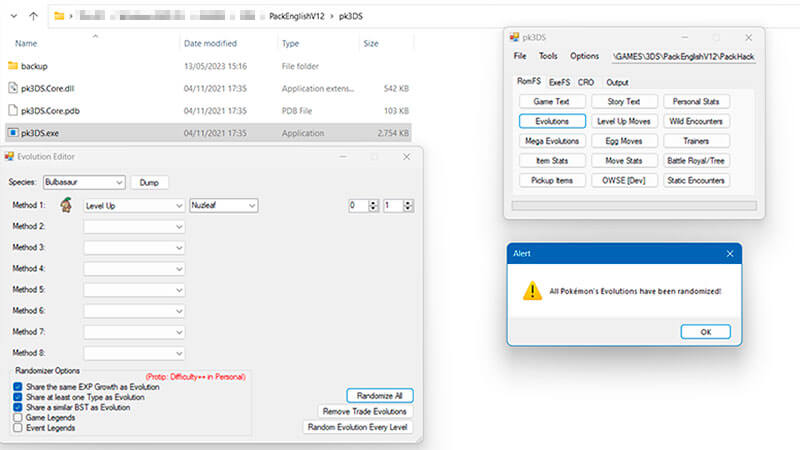Enable the Game Legends checkbox

(18, 417)
